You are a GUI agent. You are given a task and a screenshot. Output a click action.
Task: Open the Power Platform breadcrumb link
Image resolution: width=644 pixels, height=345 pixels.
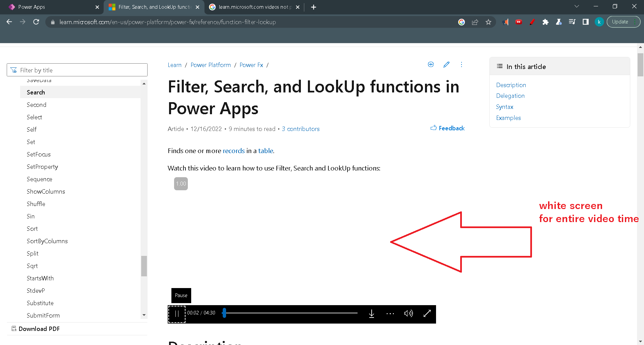(x=211, y=65)
